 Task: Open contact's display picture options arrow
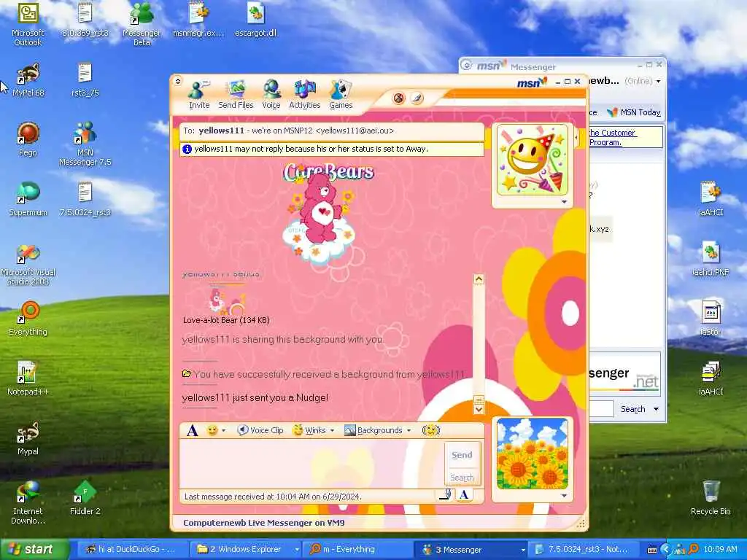coord(564,202)
